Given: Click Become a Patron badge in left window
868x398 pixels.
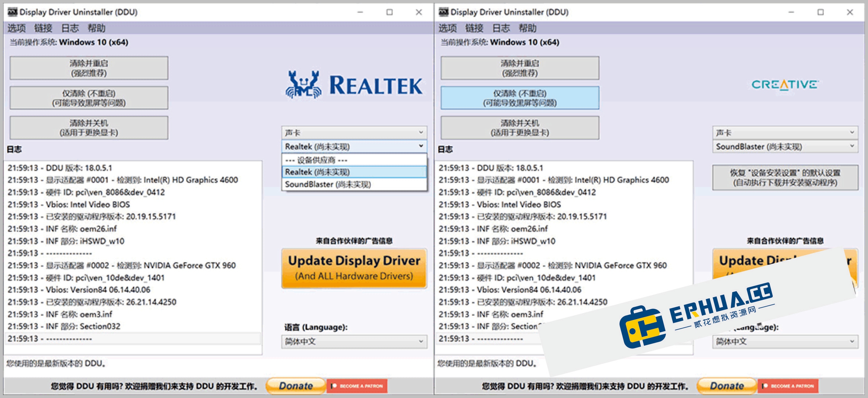Looking at the screenshot, I should 357,386.
